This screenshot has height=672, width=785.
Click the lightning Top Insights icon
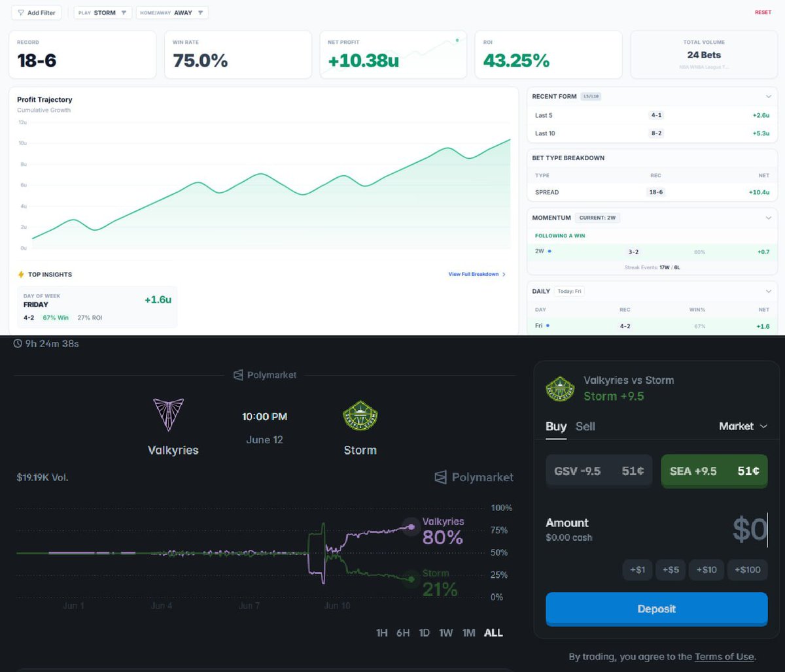click(22, 275)
